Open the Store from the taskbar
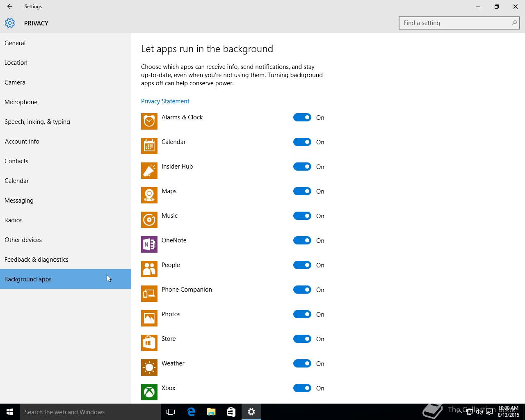 (x=231, y=412)
